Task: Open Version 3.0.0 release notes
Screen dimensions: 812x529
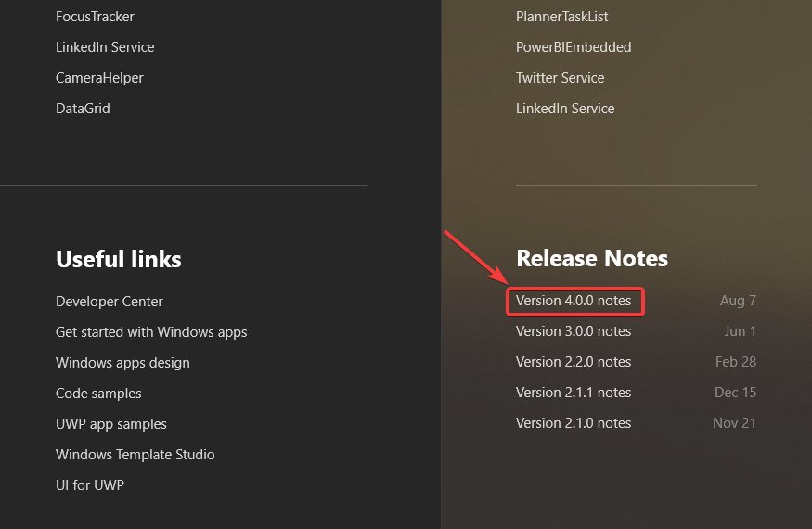Action: click(574, 331)
